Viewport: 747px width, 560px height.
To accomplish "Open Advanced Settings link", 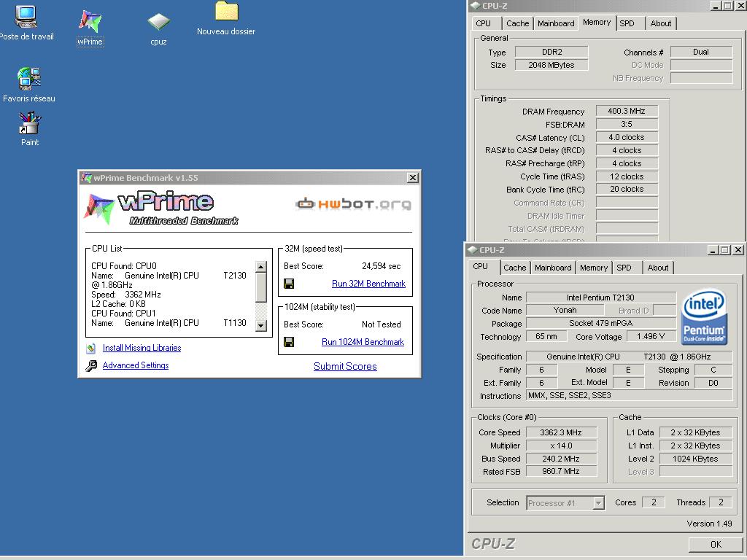I will click(x=135, y=365).
